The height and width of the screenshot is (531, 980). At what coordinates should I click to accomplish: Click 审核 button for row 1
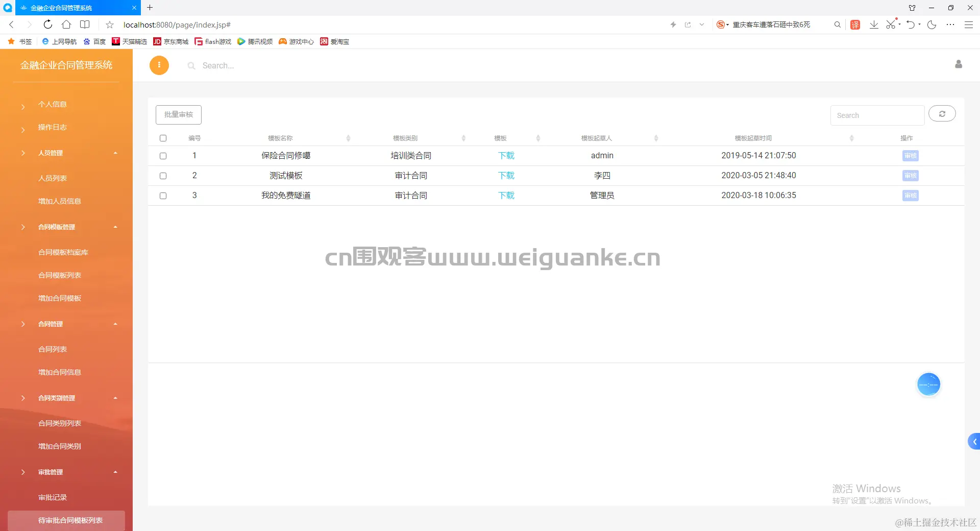910,156
